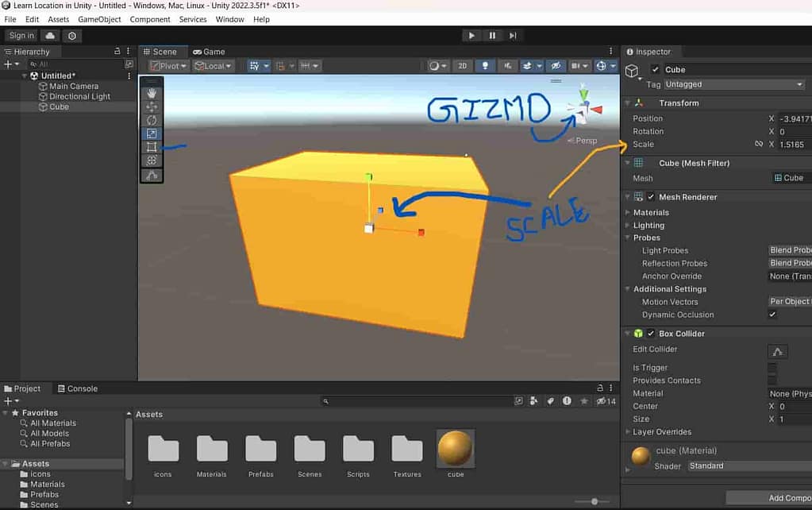This screenshot has height=510, width=812.
Task: Click the Sign in button
Action: coord(21,35)
